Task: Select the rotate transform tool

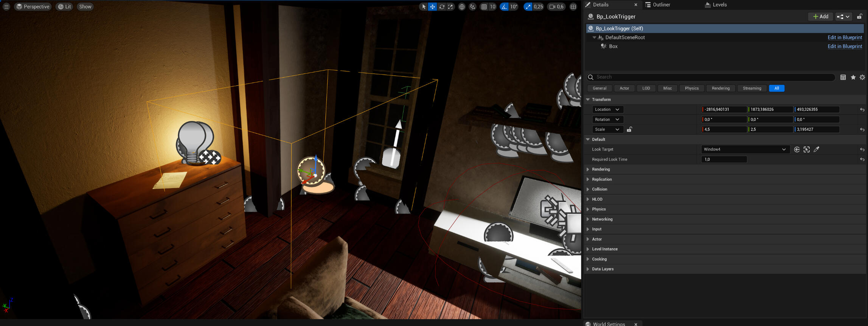Action: pyautogui.click(x=441, y=7)
